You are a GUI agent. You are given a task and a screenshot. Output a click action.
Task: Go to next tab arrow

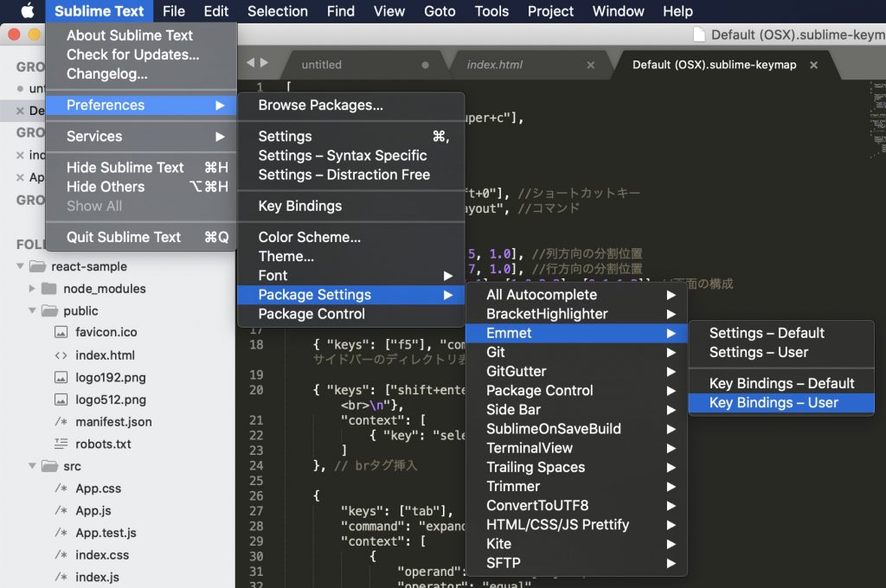pyautogui.click(x=264, y=63)
